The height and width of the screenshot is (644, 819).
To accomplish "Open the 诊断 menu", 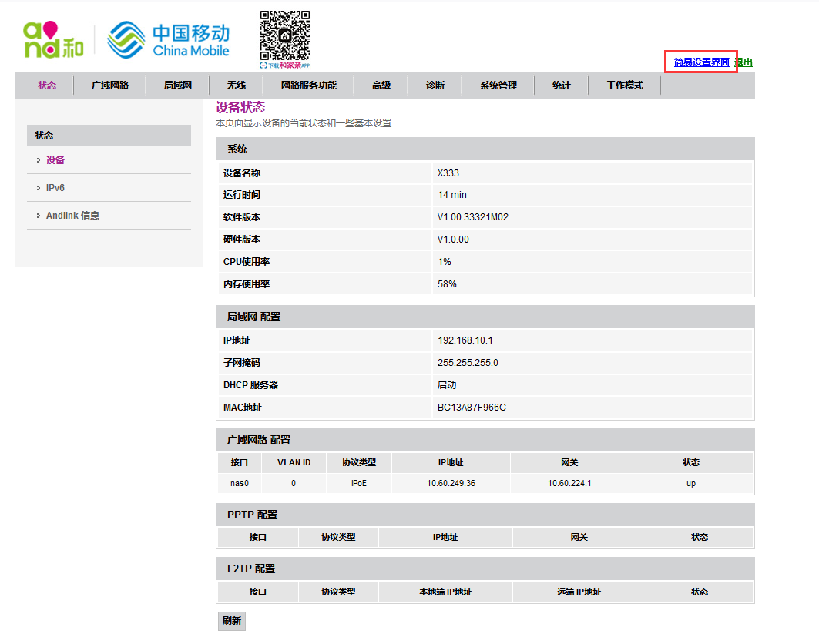I will (435, 86).
